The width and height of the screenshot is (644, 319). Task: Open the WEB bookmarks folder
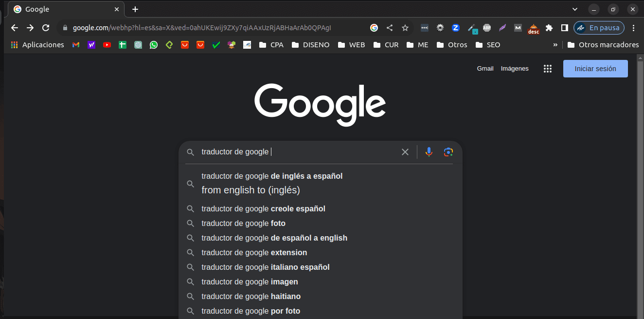351,45
